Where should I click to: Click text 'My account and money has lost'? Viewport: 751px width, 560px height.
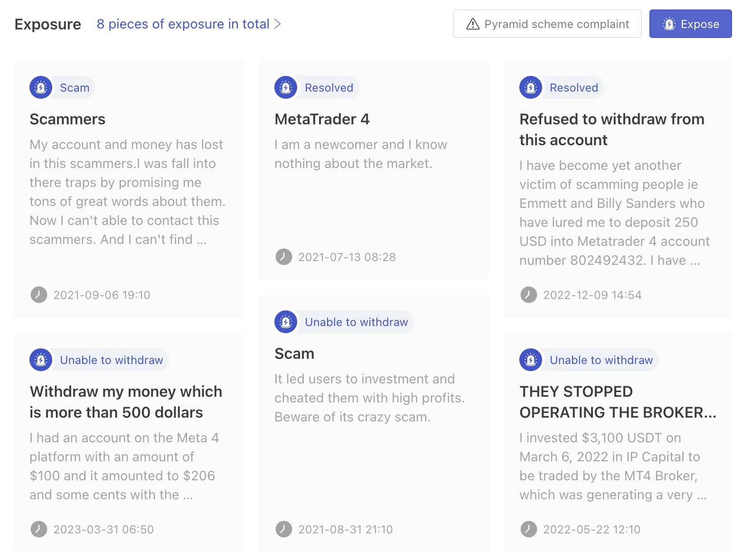(x=126, y=144)
